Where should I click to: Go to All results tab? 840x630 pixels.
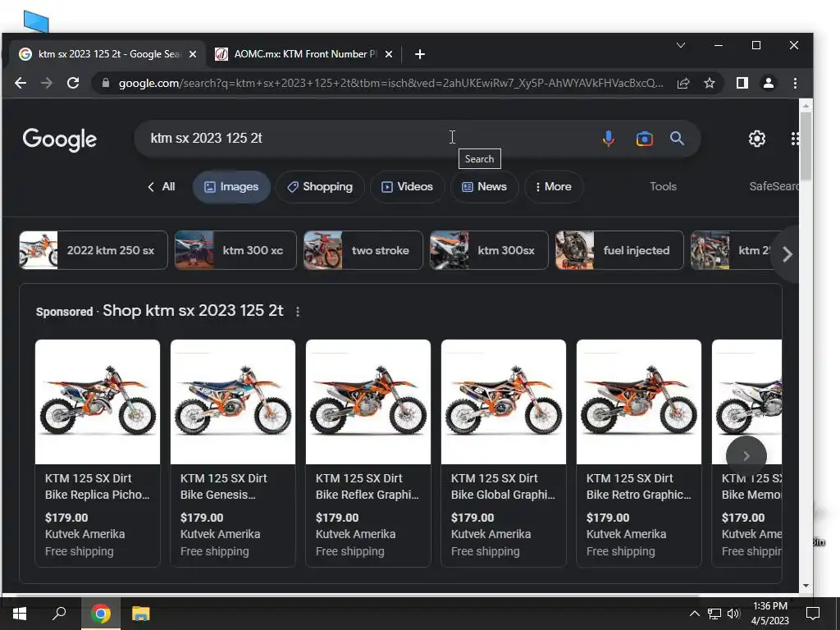click(x=162, y=187)
